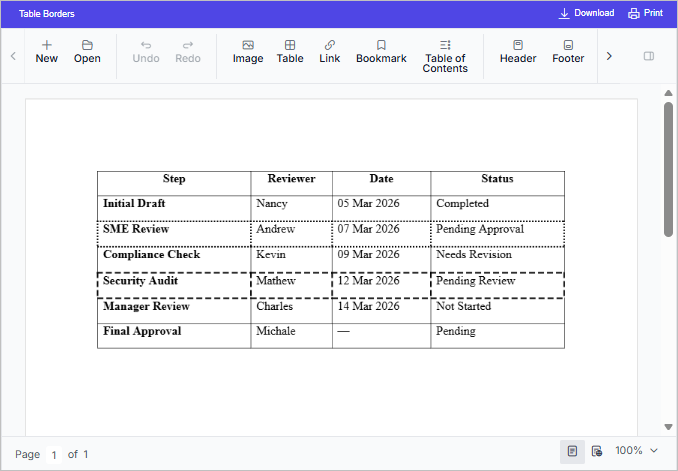Click the 'Needs Revision' status cell
678x471 pixels.
coord(498,260)
